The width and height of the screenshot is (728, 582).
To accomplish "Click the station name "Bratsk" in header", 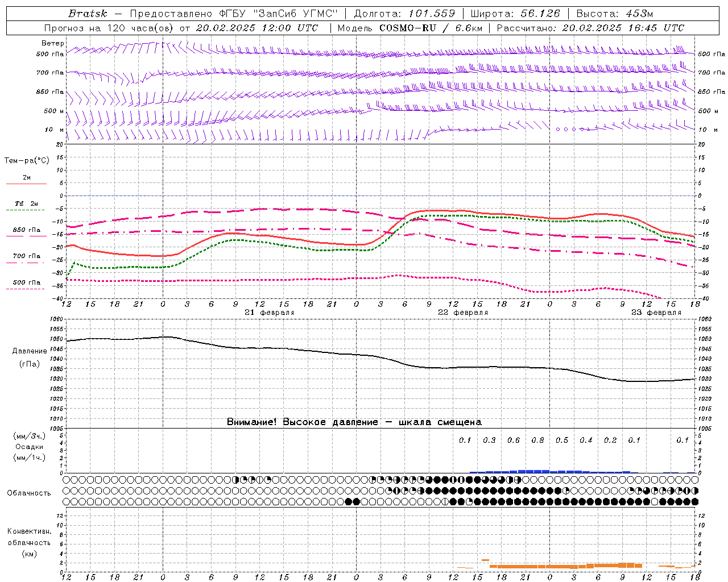I will pyautogui.click(x=88, y=14).
